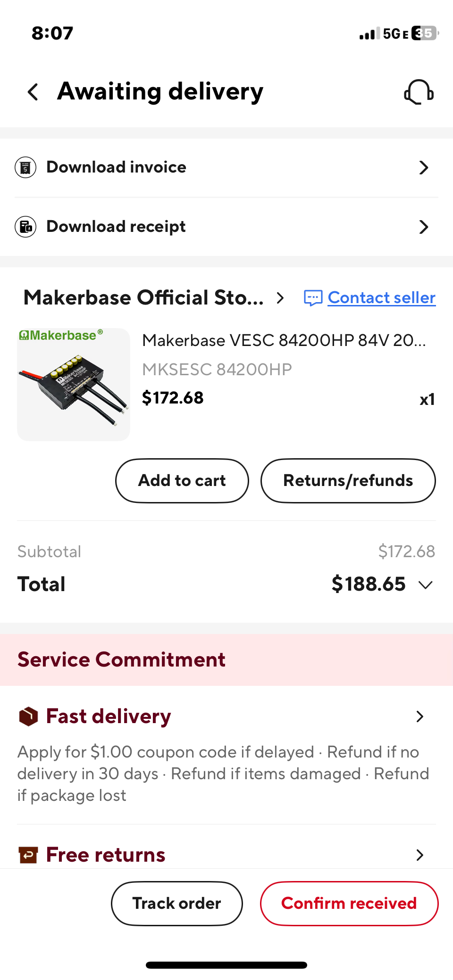This screenshot has height=980, width=453.
Task: Tap the invoice document icon
Action: (x=25, y=167)
